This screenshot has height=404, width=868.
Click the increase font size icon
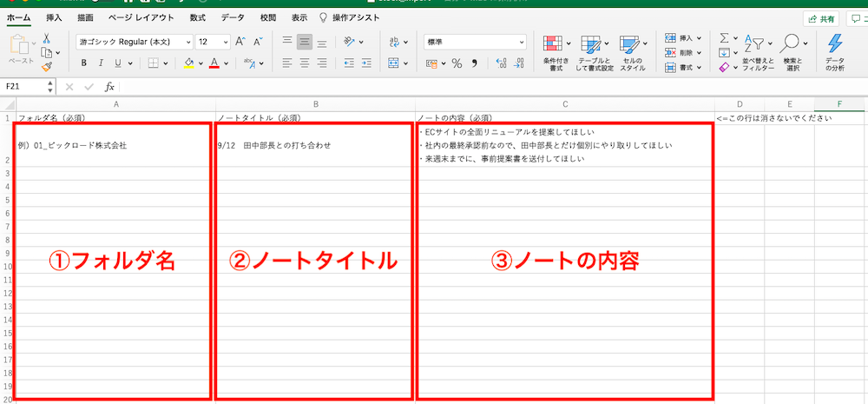coord(241,41)
